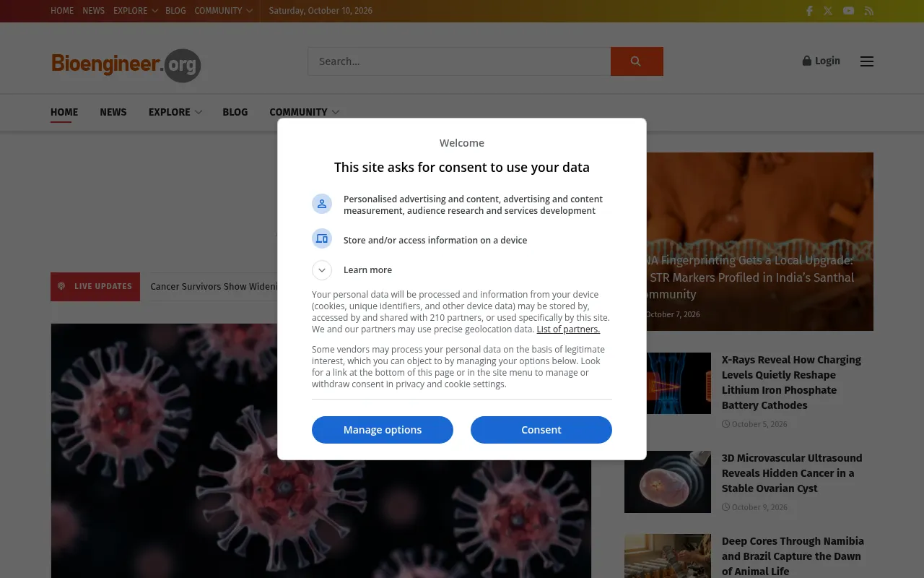Click the ovarian cyst ultrasound thumbnail
Viewport: 924px width, 578px height.
click(x=668, y=482)
